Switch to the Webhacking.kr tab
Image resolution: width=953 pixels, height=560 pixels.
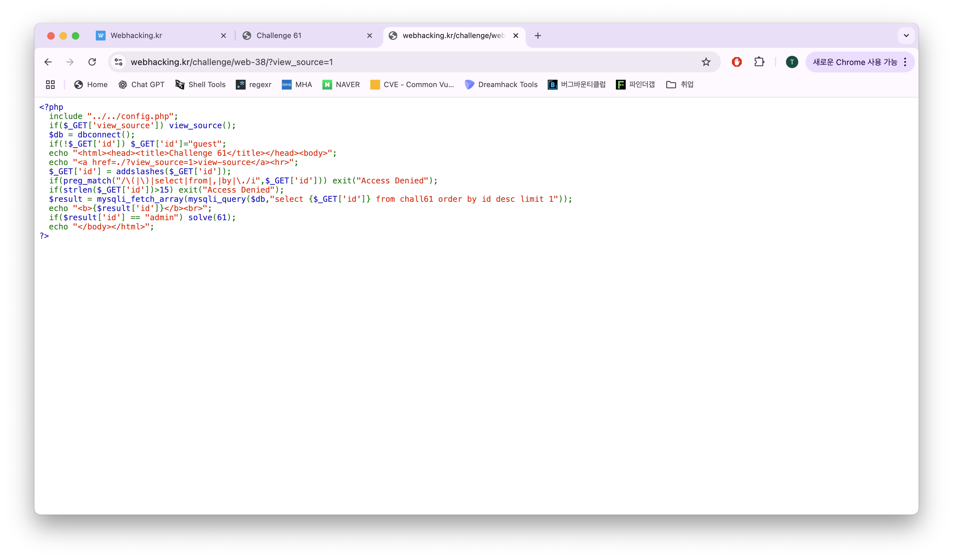click(136, 36)
